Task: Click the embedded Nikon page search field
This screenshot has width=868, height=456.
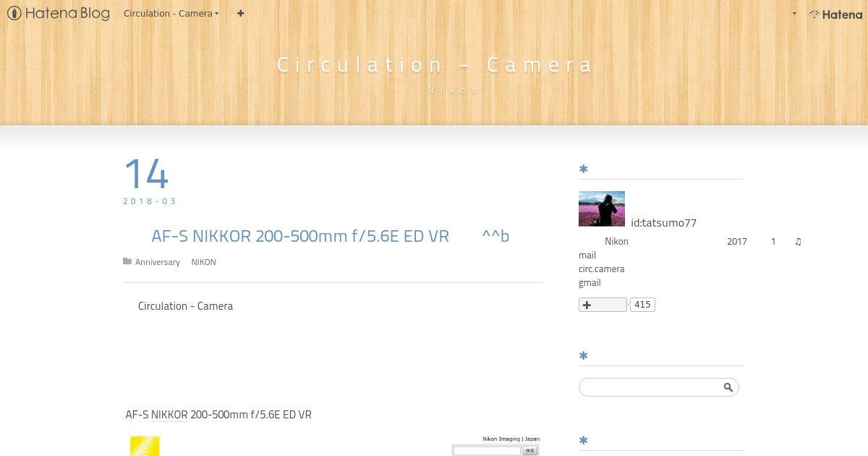Action: [487, 451]
